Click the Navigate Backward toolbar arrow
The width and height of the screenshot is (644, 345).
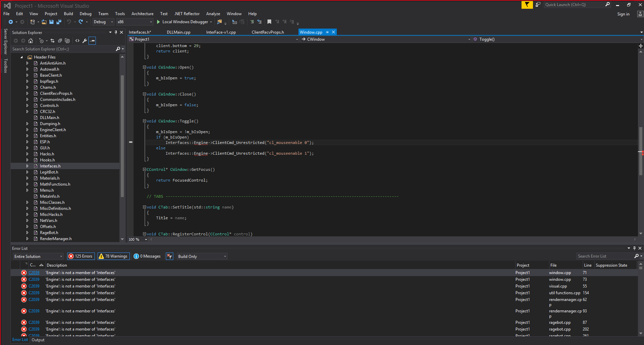(11, 22)
